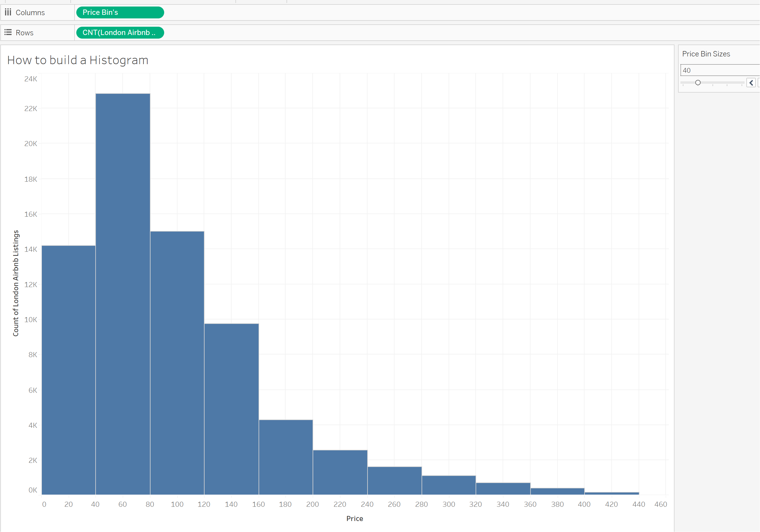Click the Price Bin Sizes slider handle
The height and width of the screenshot is (532, 760).
pos(698,83)
